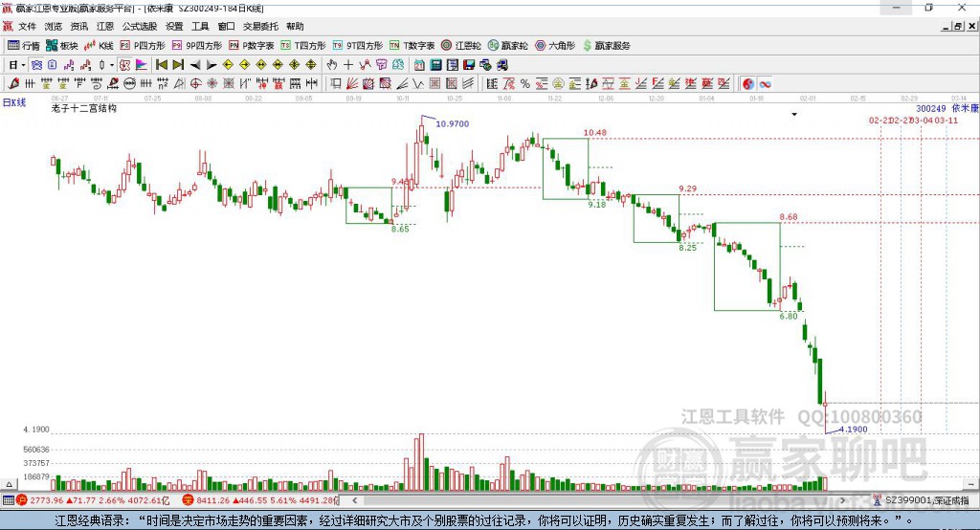The height and width of the screenshot is (530, 980).
Task: Click the percent sign drawing tool
Action: tap(524, 84)
